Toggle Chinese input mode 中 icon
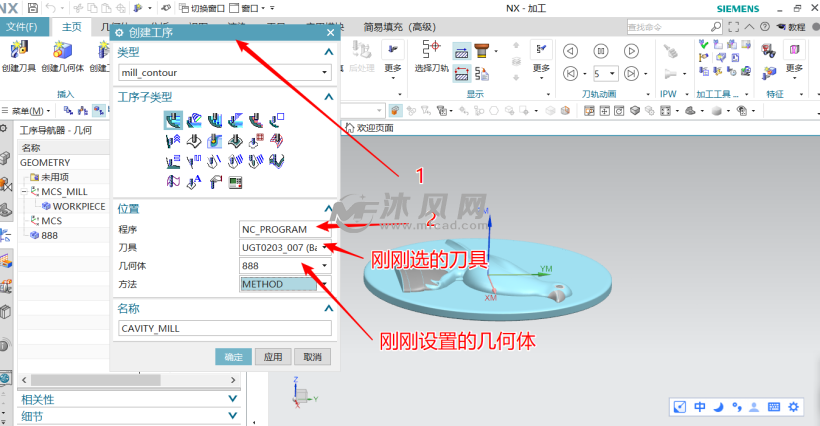 pos(700,407)
